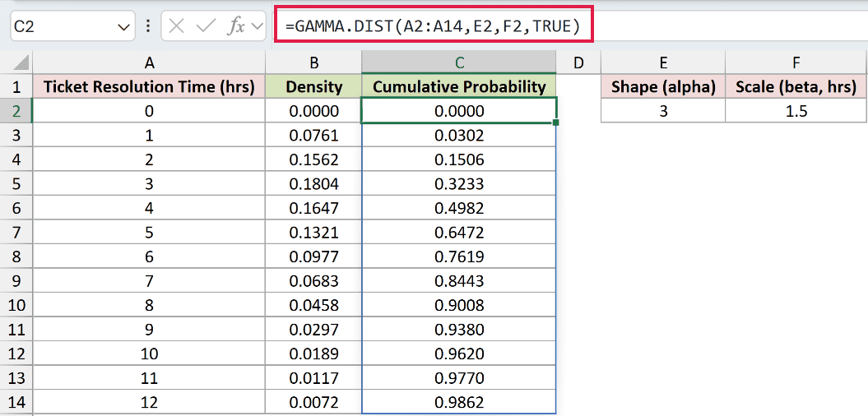Expand the Name Box dropdown arrow
Screen dimensions: 868x416
pos(123,26)
